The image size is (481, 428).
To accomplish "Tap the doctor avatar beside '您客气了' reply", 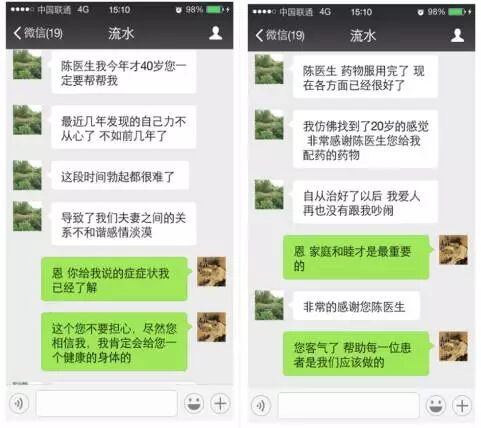I will tap(453, 346).
